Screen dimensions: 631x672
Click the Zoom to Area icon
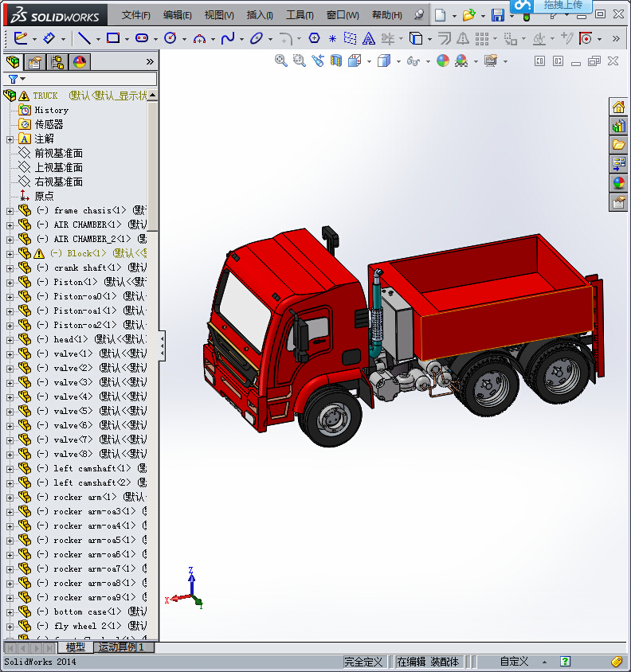[x=300, y=61]
